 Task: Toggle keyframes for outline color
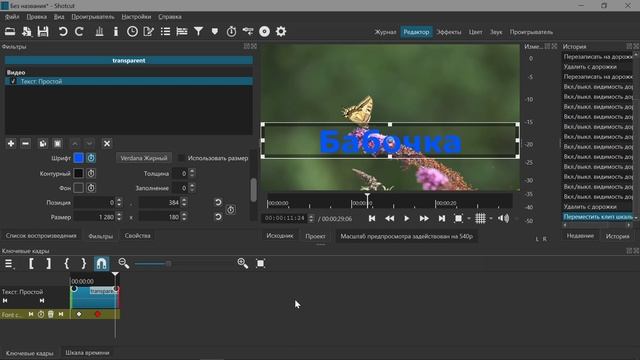[x=91, y=173]
